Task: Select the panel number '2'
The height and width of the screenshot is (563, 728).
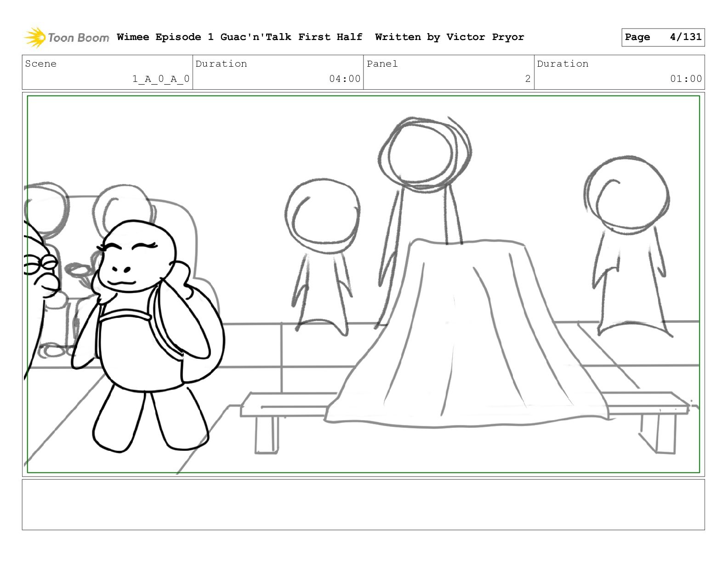Action: pyautogui.click(x=528, y=79)
